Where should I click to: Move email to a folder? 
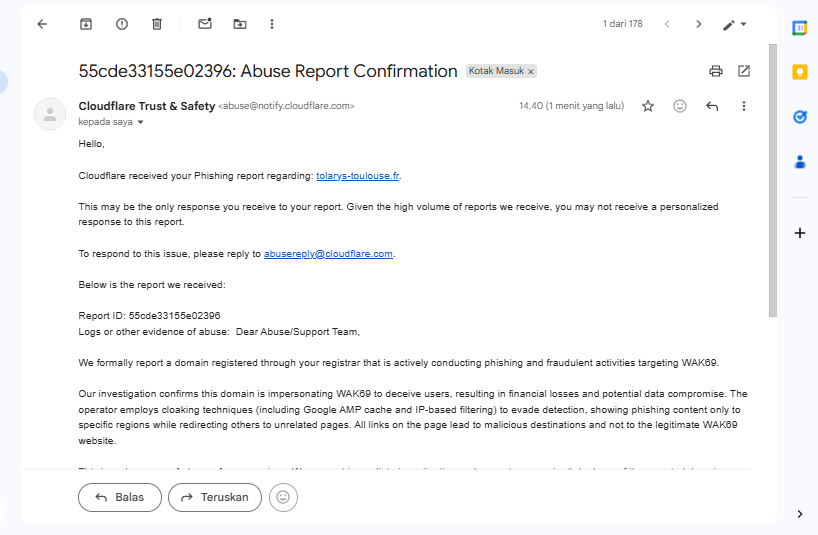pos(240,24)
